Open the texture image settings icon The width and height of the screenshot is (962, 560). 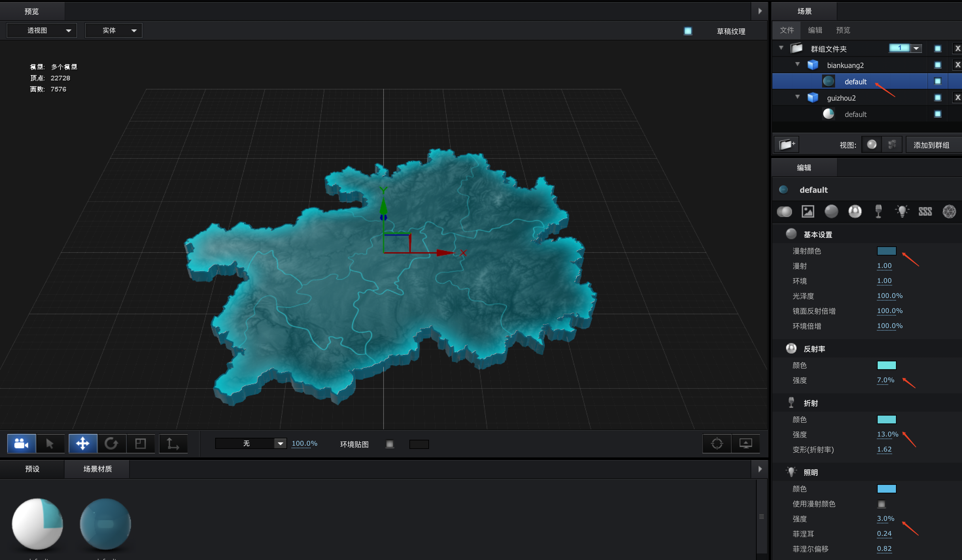pyautogui.click(x=808, y=211)
